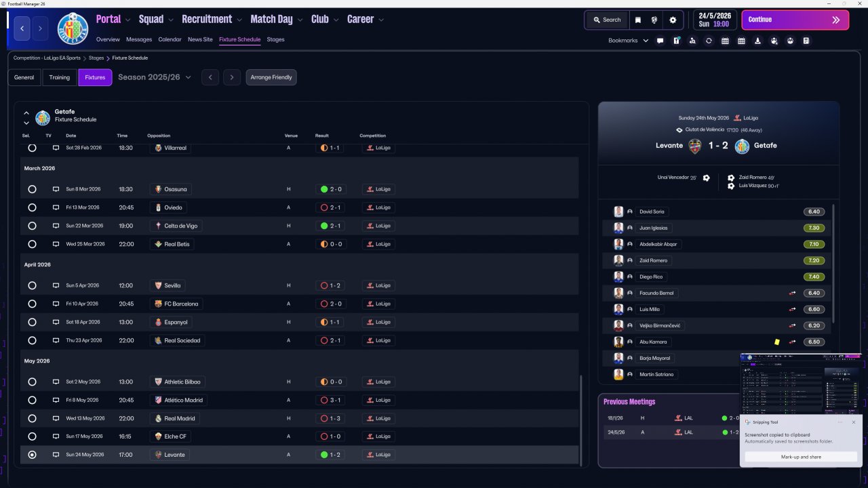Click the Levante crest in match header
Image resolution: width=868 pixels, height=488 pixels.
[694, 146]
